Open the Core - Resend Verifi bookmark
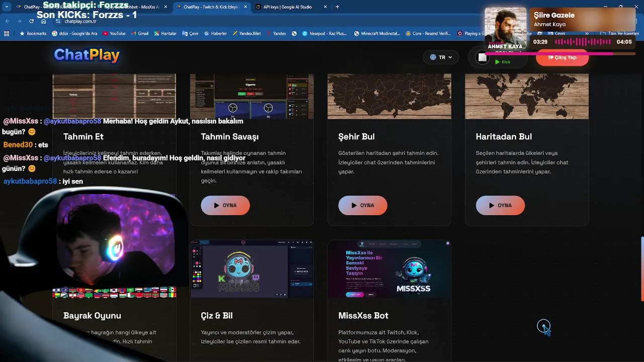The height and width of the screenshot is (362, 644). [428, 34]
